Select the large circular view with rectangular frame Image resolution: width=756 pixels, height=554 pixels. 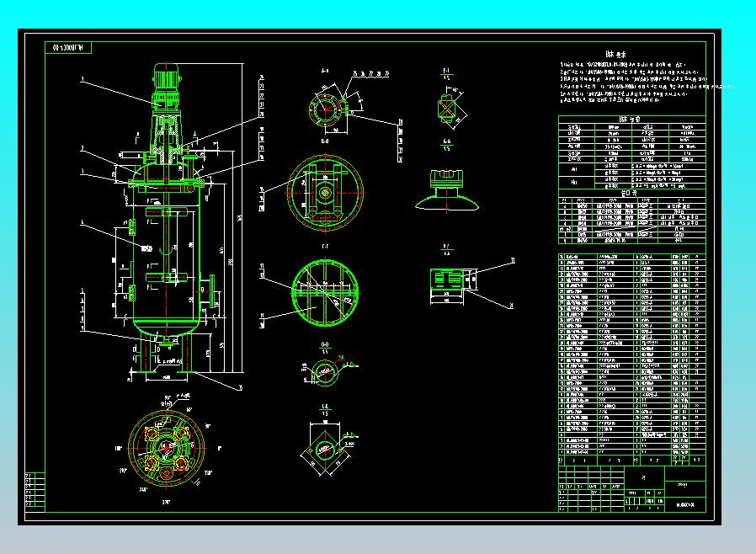325,193
